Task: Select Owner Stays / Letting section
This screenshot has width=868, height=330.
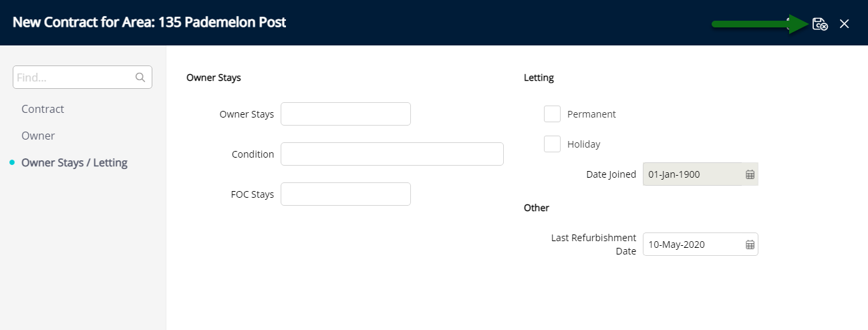Action: tap(74, 162)
